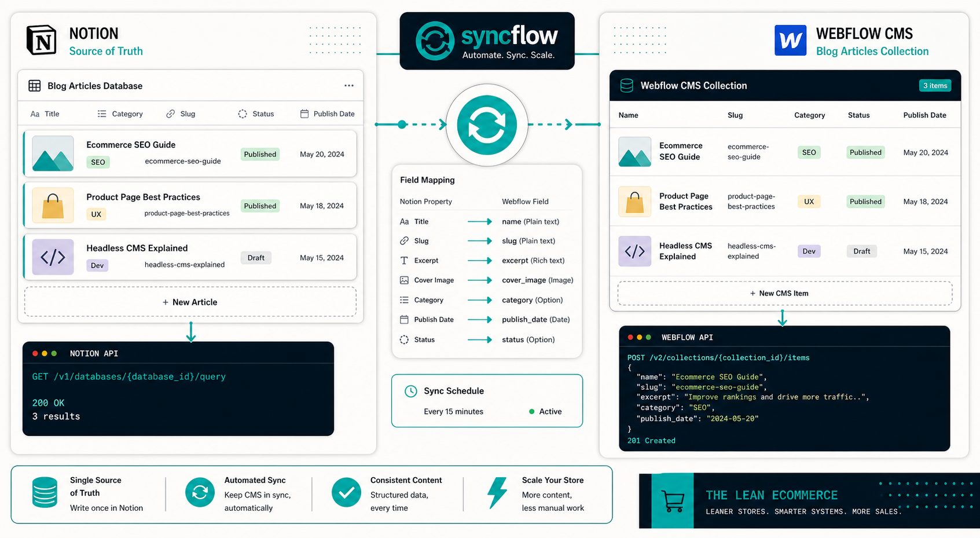The image size is (980, 538).
Task: Click the Slug column header in Notion database
Action: 181,114
